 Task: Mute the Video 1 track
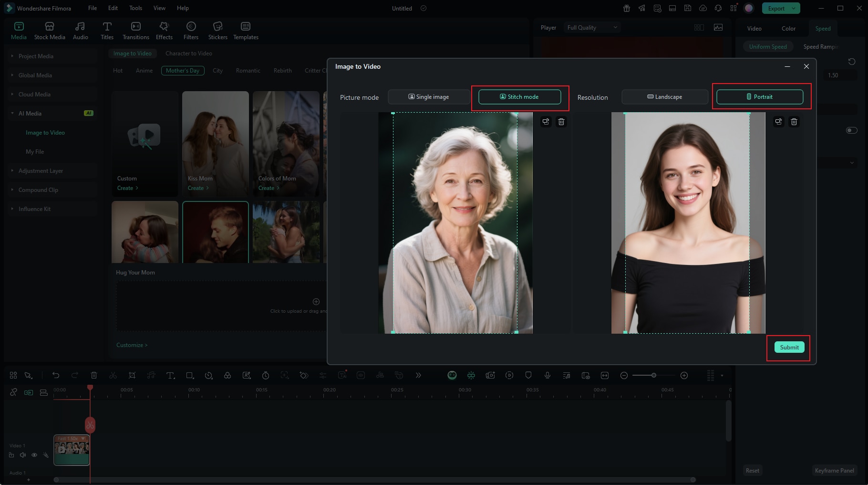pos(23,455)
